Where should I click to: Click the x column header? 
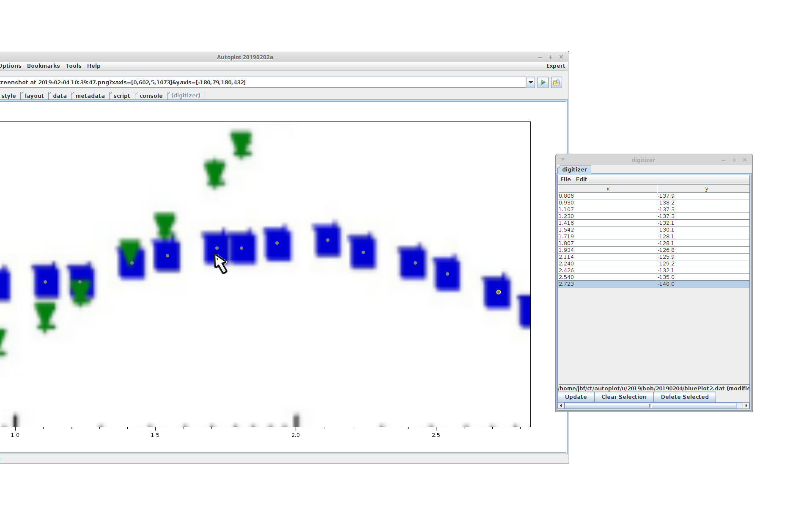(608, 189)
